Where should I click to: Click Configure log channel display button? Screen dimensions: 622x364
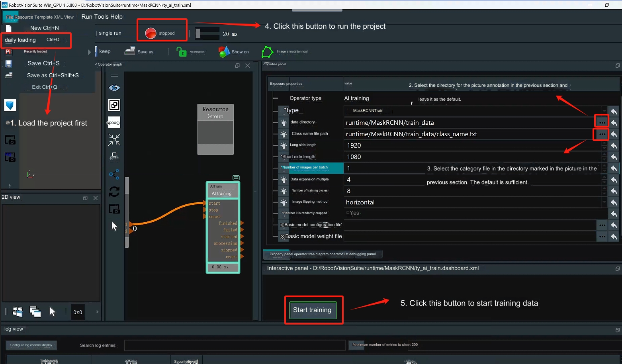click(31, 345)
